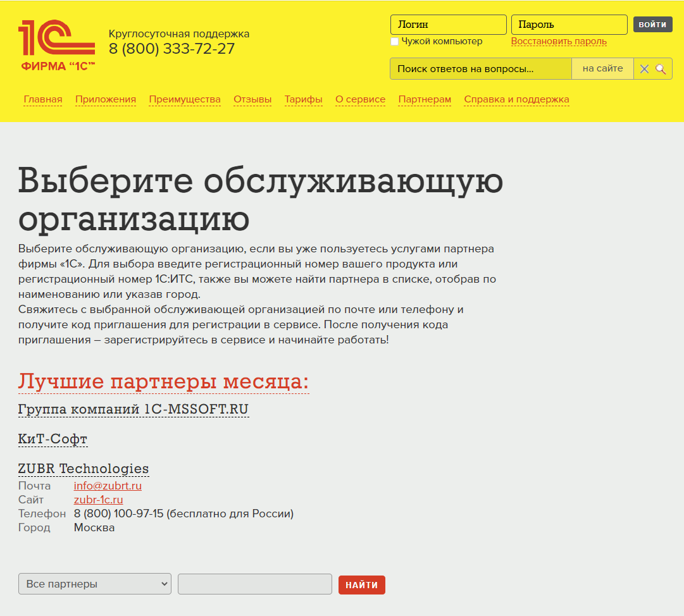Open the 'Восстановить пароль' link
The image size is (684, 616).
point(559,41)
